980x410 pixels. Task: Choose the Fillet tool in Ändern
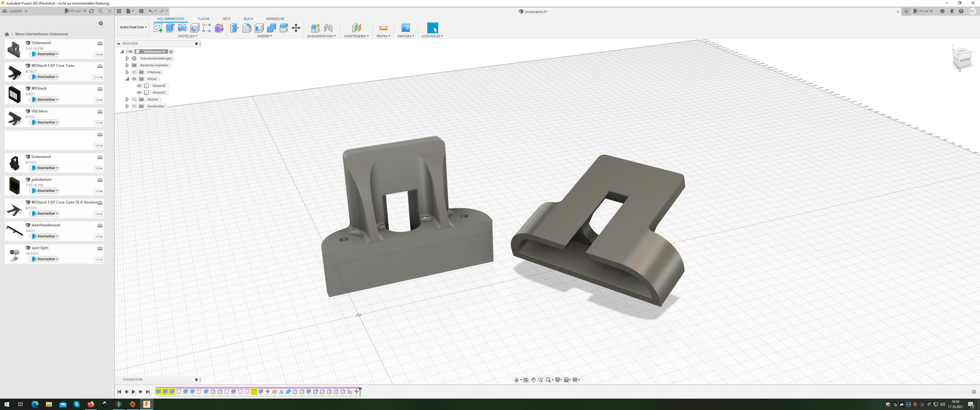[246, 28]
